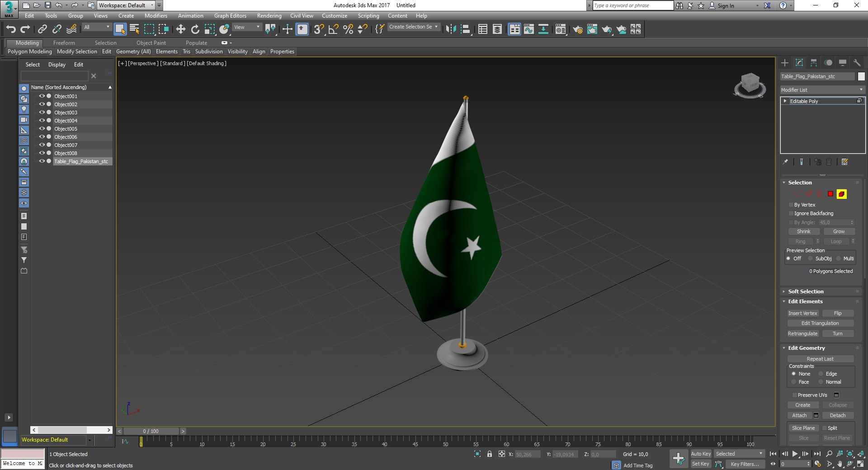Expand the Editable Poly modifier entry

pyautogui.click(x=785, y=101)
